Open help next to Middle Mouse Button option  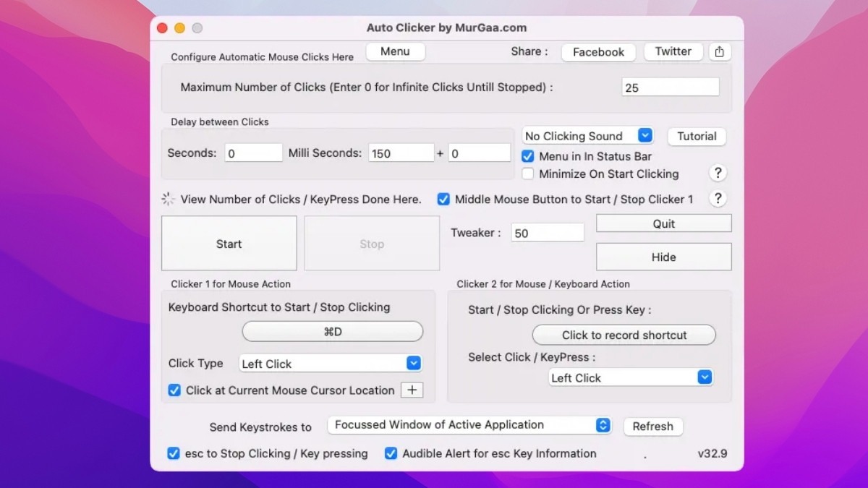718,199
